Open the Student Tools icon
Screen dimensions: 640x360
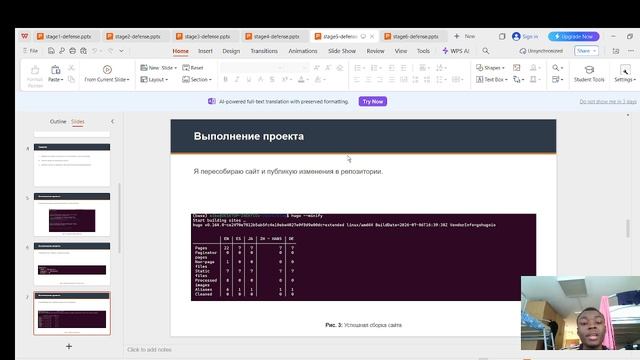click(589, 73)
